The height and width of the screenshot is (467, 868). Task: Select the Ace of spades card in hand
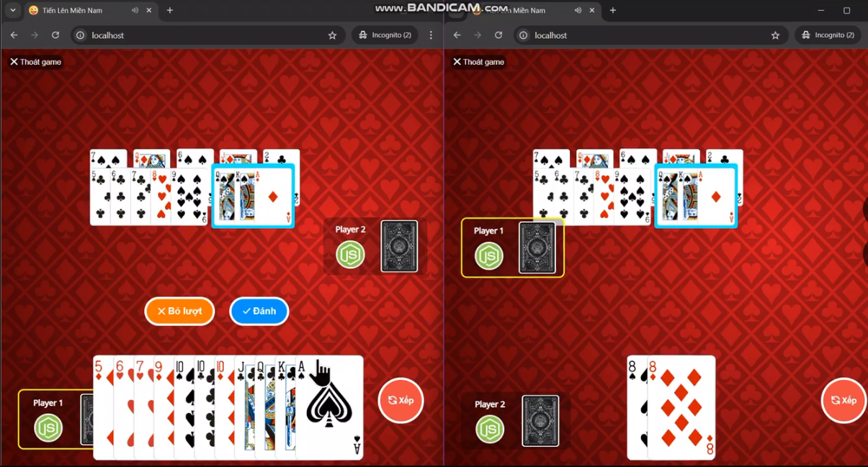pos(330,407)
